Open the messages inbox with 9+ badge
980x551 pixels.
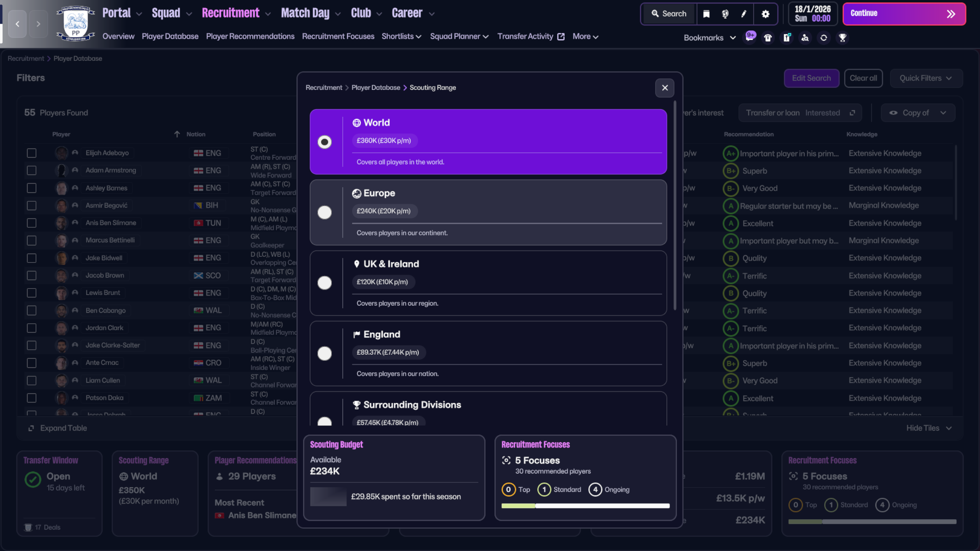(750, 37)
